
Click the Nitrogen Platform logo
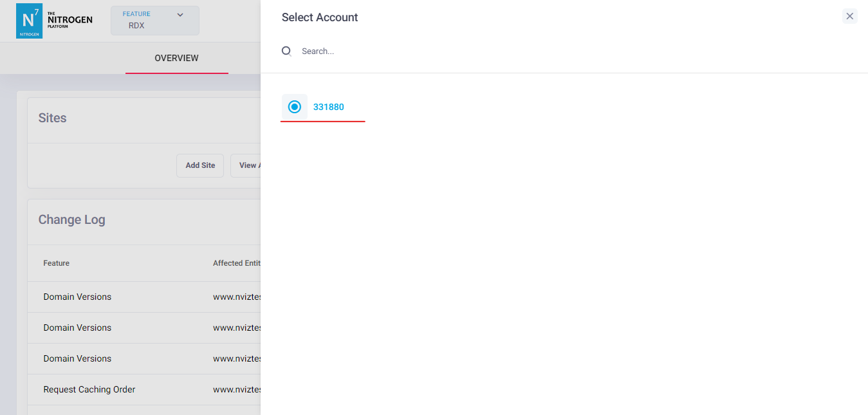click(54, 21)
